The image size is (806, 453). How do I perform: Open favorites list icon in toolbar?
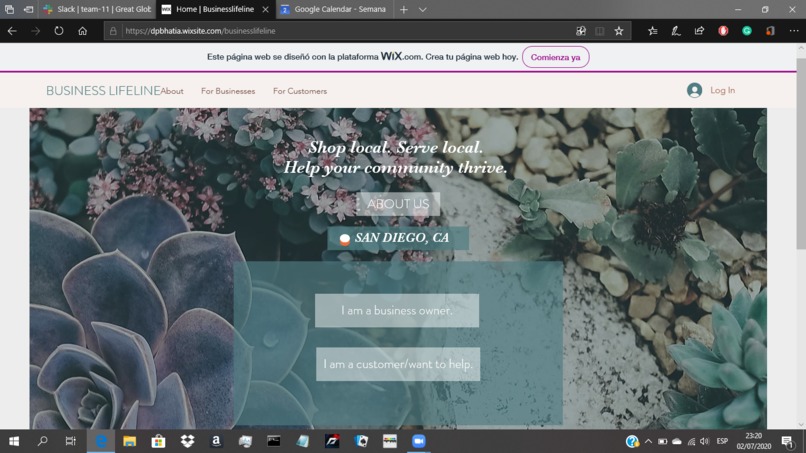653,31
